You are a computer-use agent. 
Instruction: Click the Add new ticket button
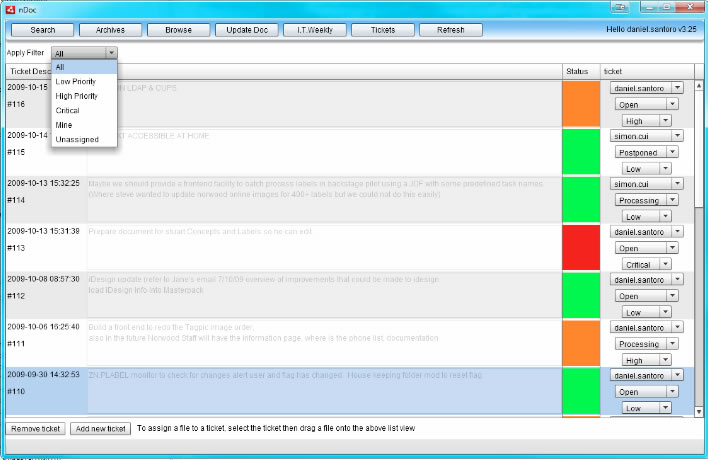tap(100, 428)
